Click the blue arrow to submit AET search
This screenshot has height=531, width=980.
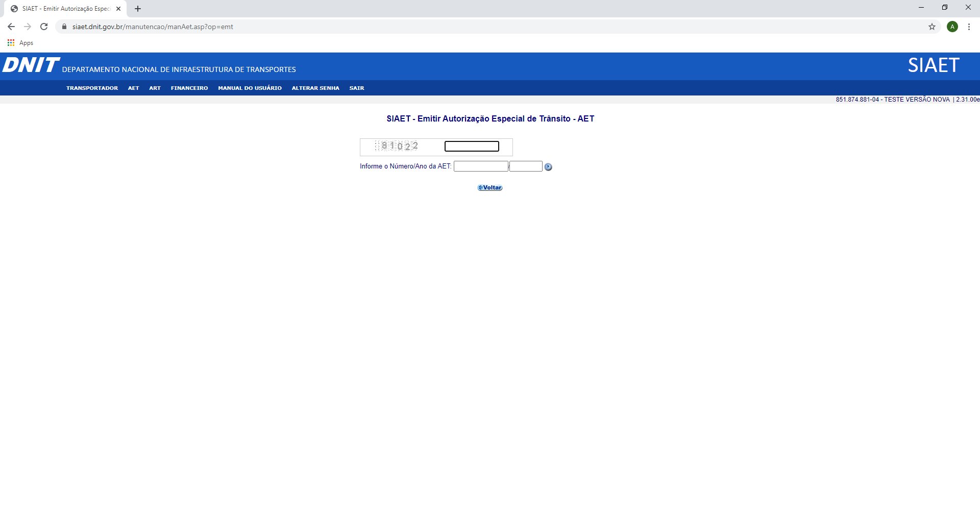pyautogui.click(x=548, y=166)
